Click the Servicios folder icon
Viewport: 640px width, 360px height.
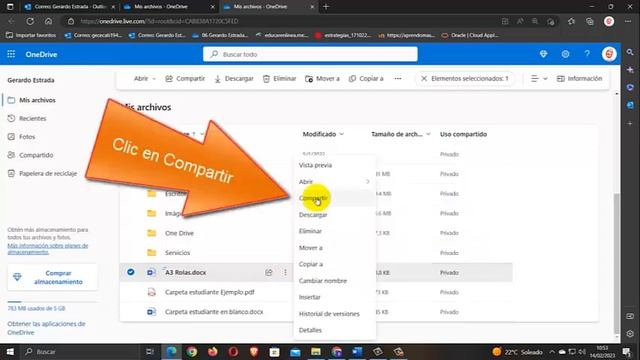[x=151, y=253]
